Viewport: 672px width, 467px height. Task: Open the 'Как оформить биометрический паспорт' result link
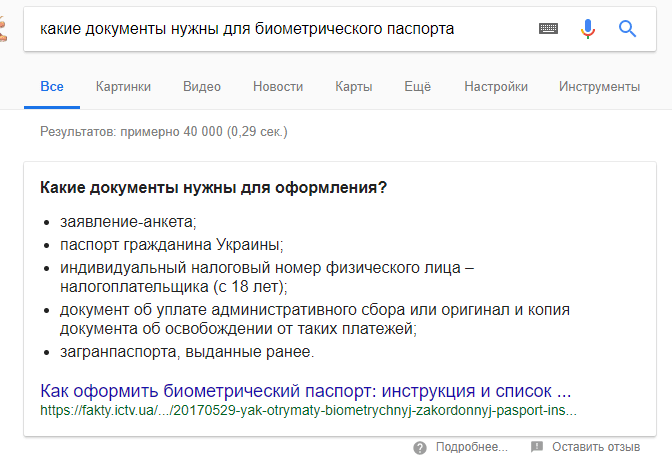[305, 390]
